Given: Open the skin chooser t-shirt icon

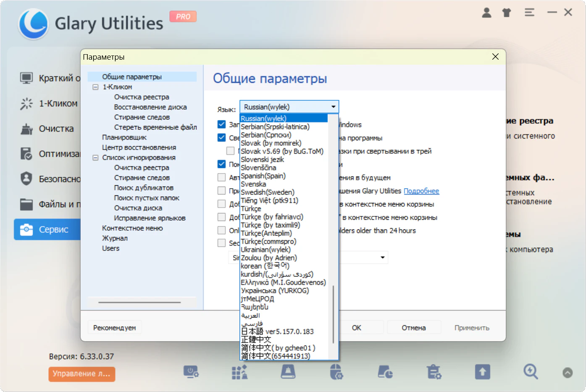Looking at the screenshot, I should 507,13.
